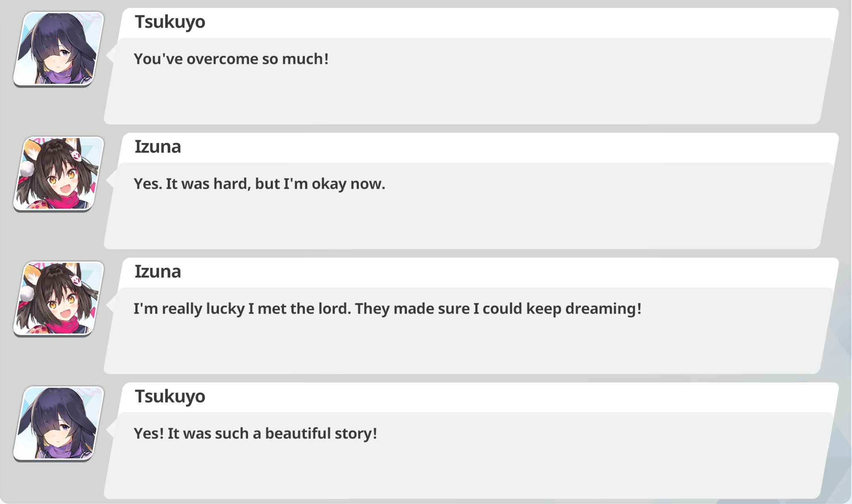Click Izuna's portrait next to "Yes. It was hard"

[x=59, y=174]
